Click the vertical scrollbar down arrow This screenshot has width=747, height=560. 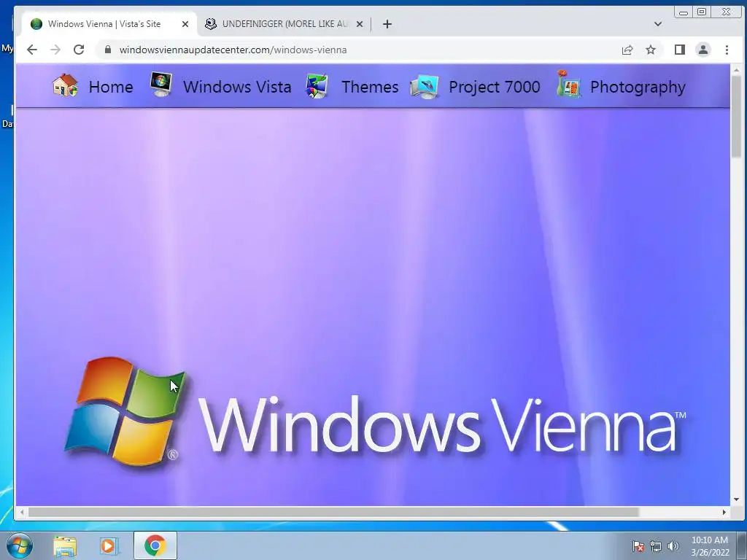coord(737,499)
